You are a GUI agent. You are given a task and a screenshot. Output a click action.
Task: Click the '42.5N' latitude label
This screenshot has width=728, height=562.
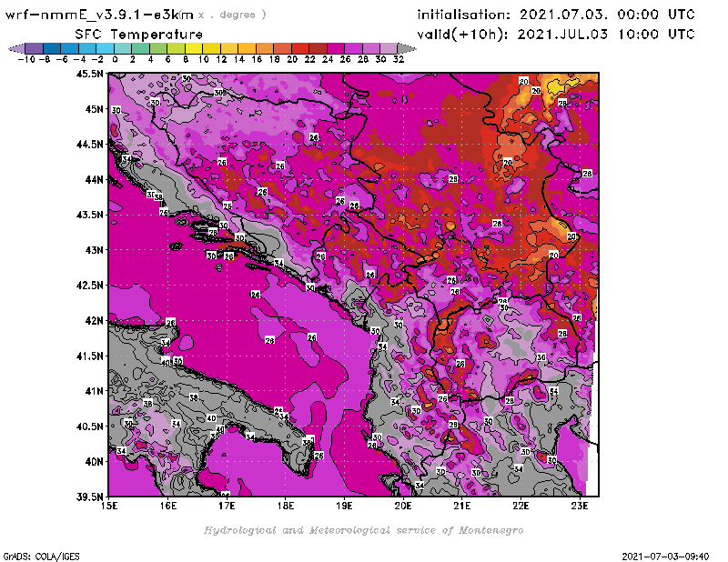tap(89, 286)
